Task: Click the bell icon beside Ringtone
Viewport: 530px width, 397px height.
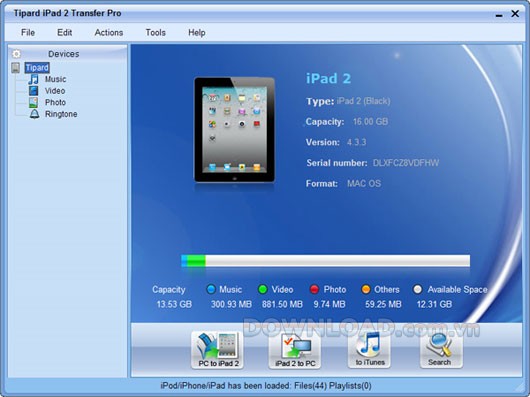Action: click(34, 114)
